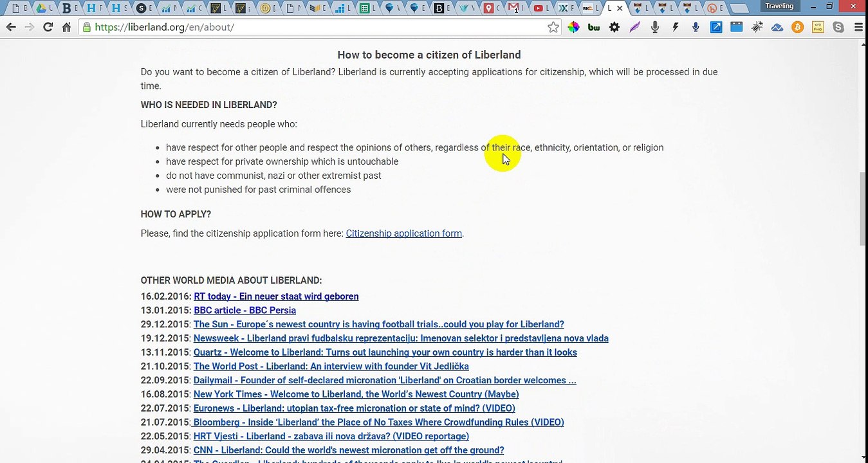This screenshot has height=463, width=868.
Task: Close the active Liberland tab
Action: click(x=620, y=8)
